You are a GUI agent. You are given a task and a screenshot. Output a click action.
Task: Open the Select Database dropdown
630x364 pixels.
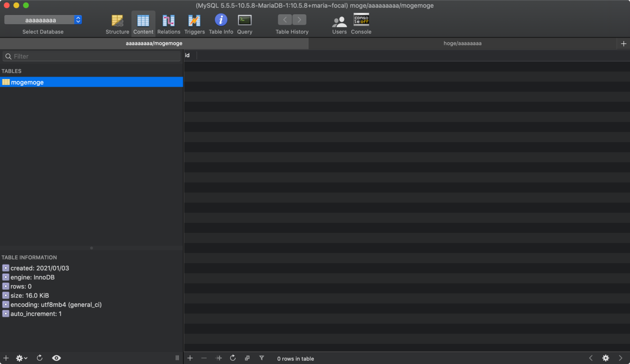43,20
